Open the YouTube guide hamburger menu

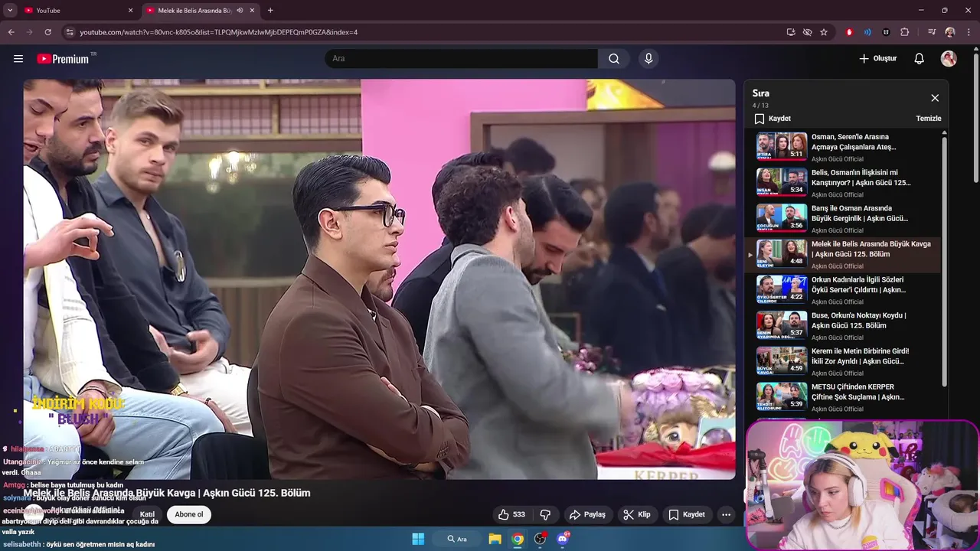[18, 59]
